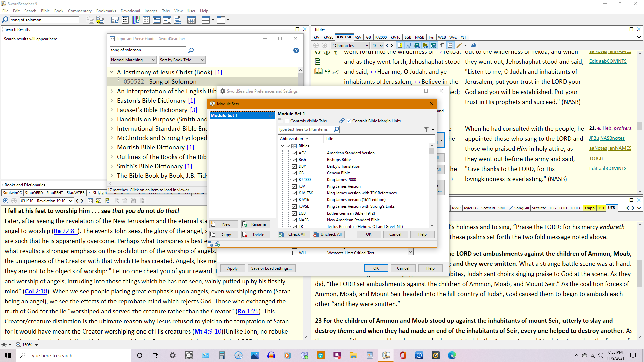
Task: Open File Explorer from the taskbar
Action: tap(353, 355)
